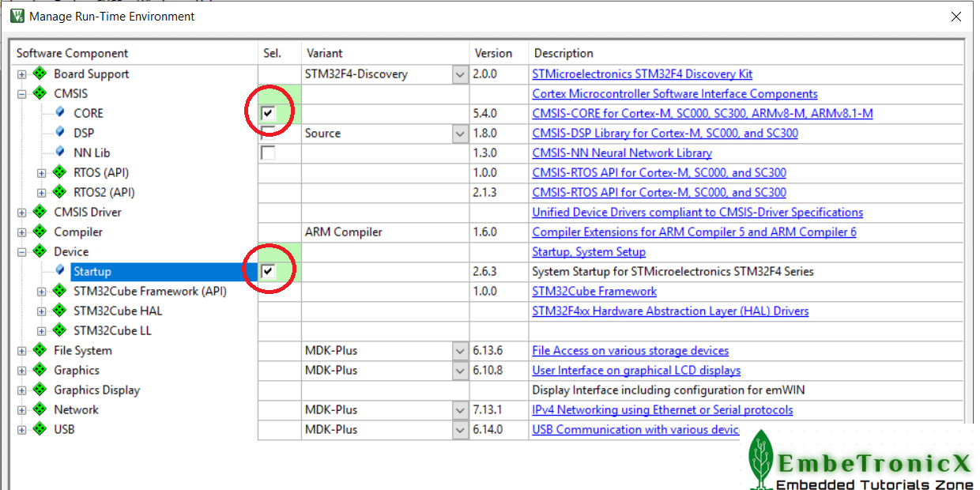This screenshot has height=490, width=980.
Task: Click the NN Lib blue component icon
Action: [60, 153]
